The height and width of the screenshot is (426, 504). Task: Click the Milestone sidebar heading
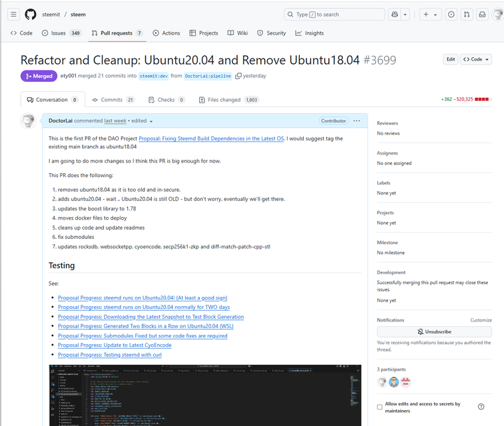[387, 243]
